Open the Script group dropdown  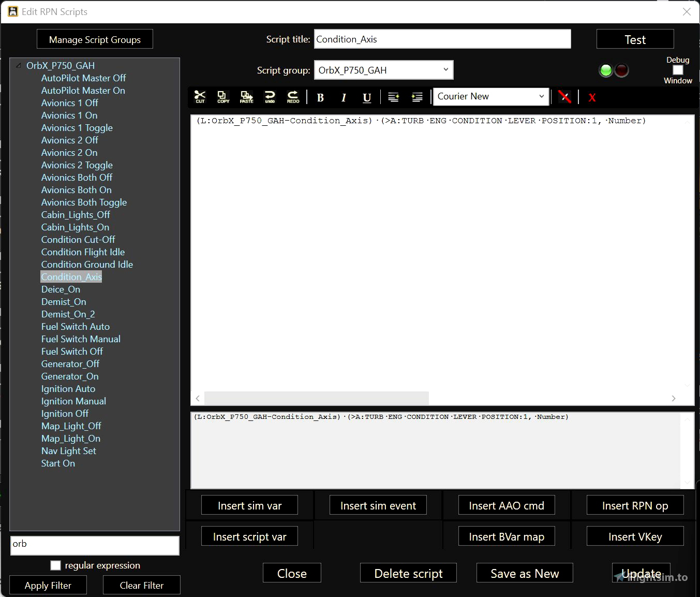click(x=445, y=70)
